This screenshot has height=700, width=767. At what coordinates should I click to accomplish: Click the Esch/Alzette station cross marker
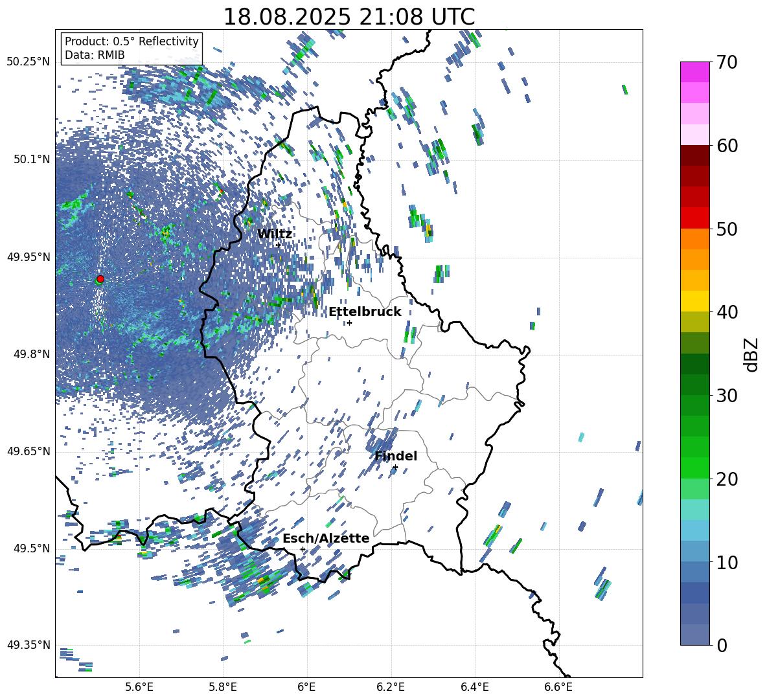[303, 549]
